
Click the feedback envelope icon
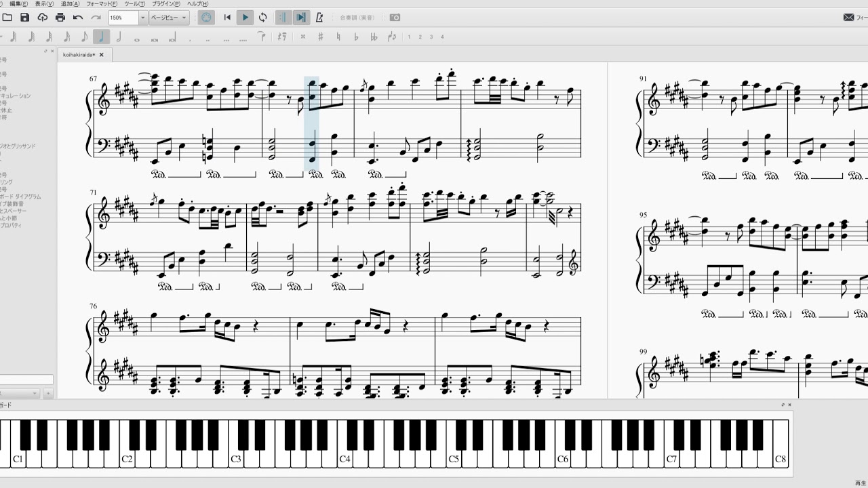pyautogui.click(x=848, y=17)
